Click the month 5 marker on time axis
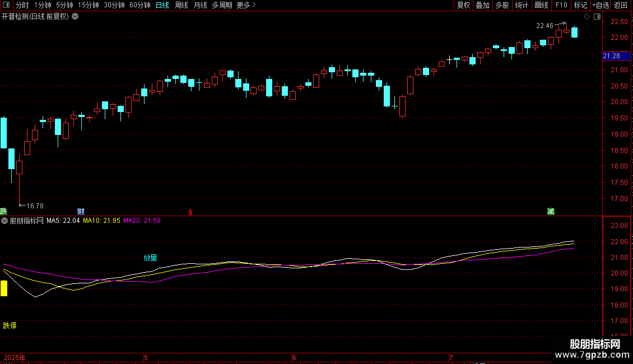This screenshot has height=364, width=633. point(146,357)
